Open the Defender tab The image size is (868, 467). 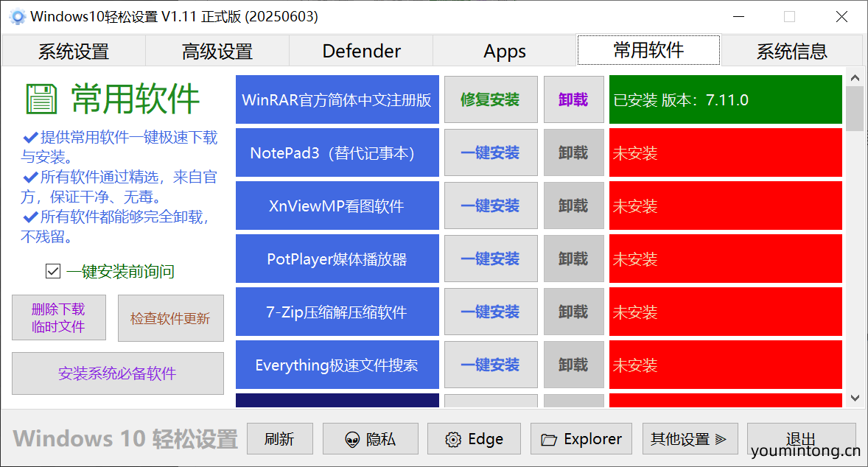(361, 51)
